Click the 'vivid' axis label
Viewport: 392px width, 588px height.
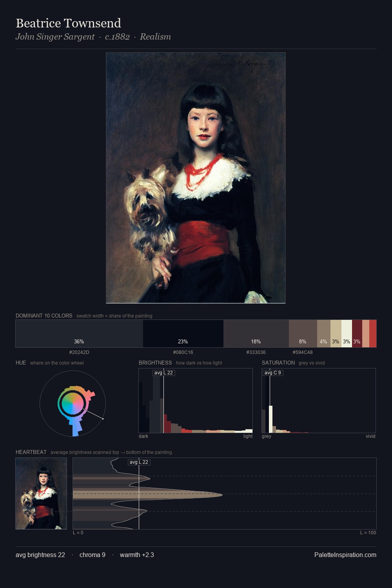point(370,436)
